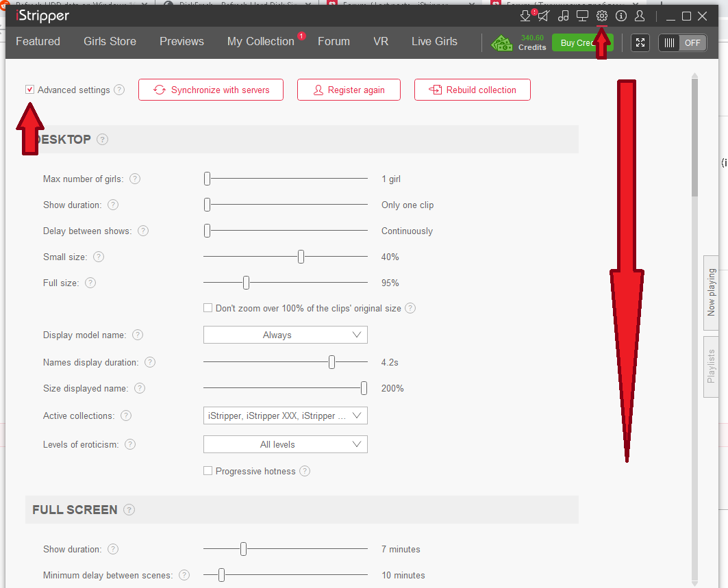
Task: Open the Levels of eroticism dropdown
Action: [286, 444]
